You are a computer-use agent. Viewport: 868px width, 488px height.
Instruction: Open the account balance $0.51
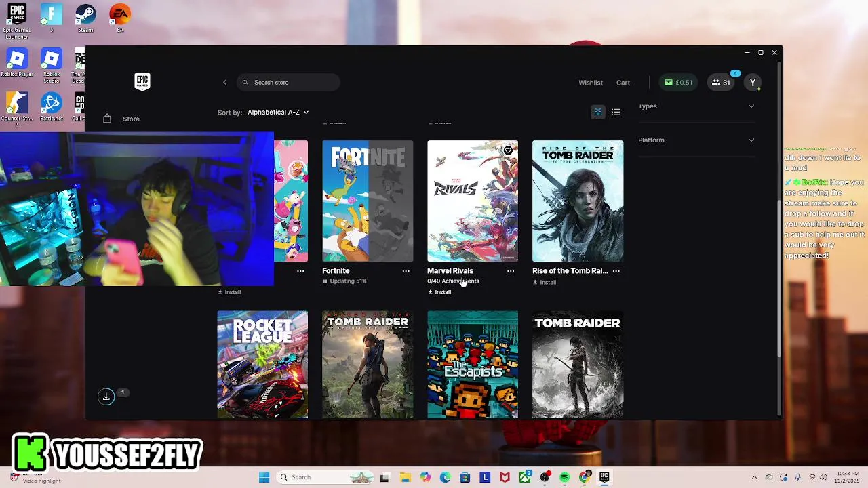pyautogui.click(x=679, y=83)
